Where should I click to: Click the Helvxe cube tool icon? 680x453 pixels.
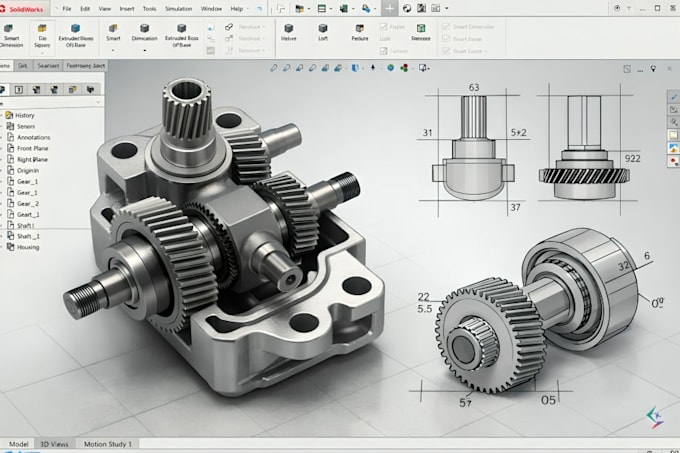pos(288,29)
